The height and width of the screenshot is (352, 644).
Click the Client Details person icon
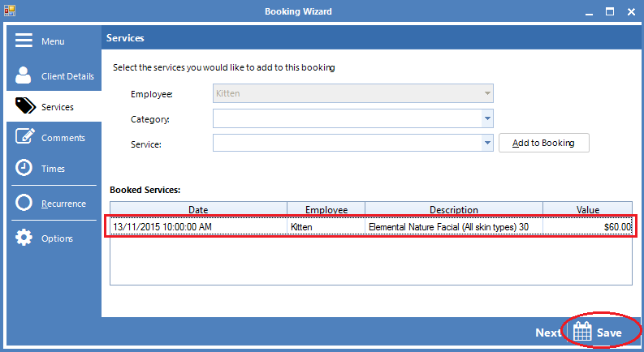pos(24,75)
